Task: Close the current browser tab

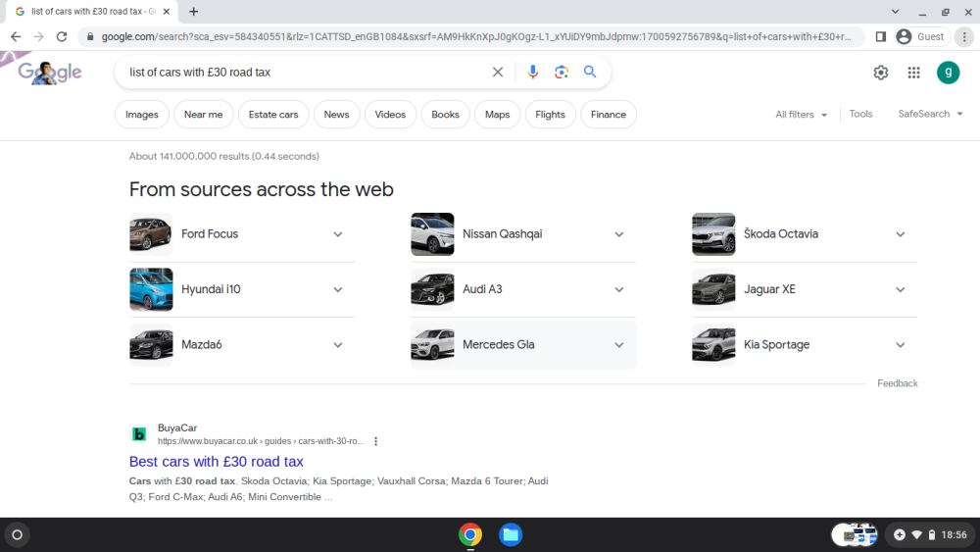Action: point(167,11)
